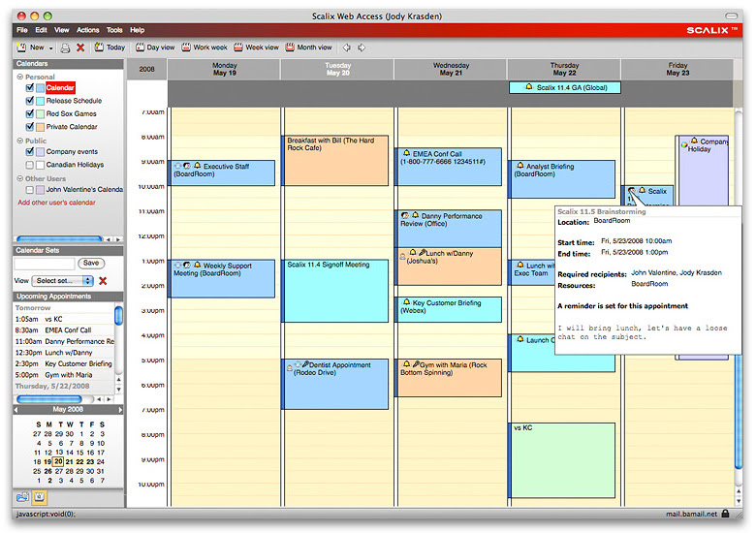Uncheck the Company events checkbox

[x=29, y=152]
